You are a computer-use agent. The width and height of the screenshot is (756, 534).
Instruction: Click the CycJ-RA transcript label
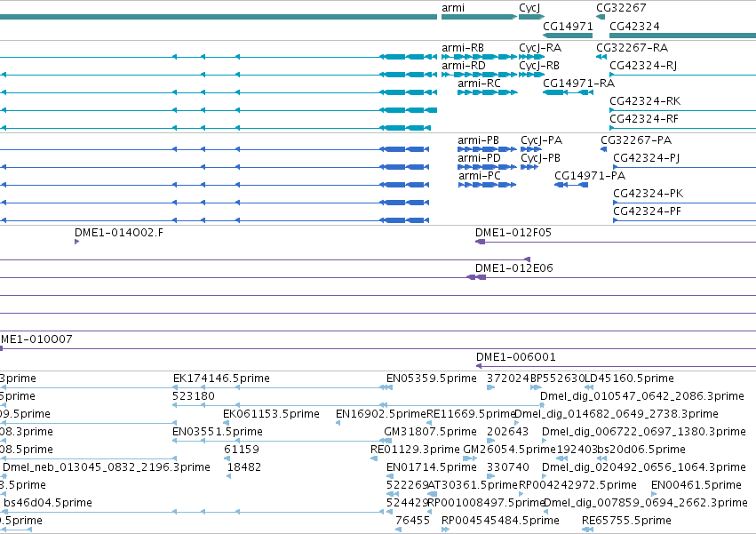[x=540, y=48]
